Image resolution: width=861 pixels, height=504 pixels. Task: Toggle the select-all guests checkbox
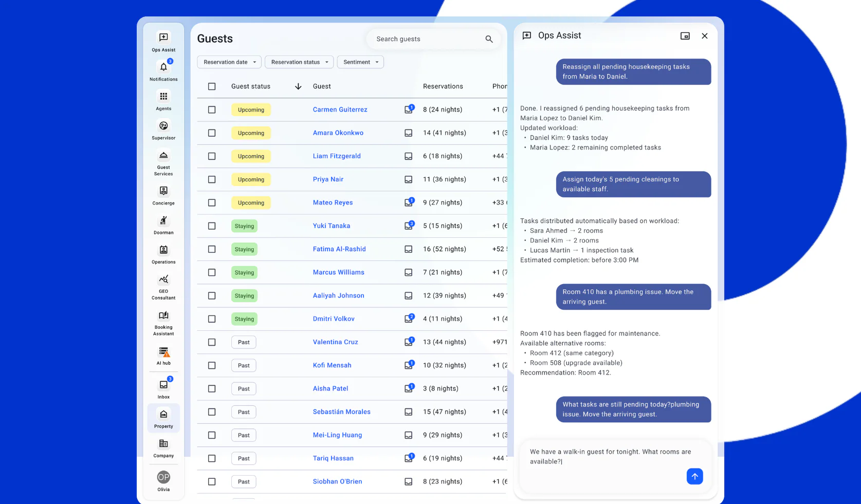[212, 86]
